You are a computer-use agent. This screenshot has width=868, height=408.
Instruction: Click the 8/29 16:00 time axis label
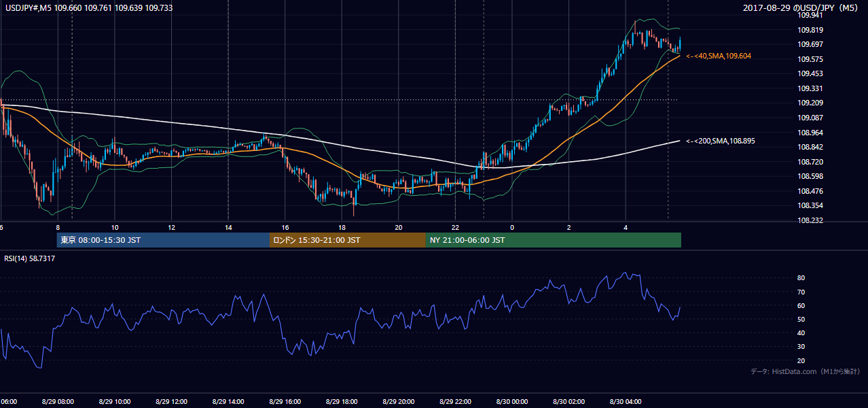pos(285,401)
